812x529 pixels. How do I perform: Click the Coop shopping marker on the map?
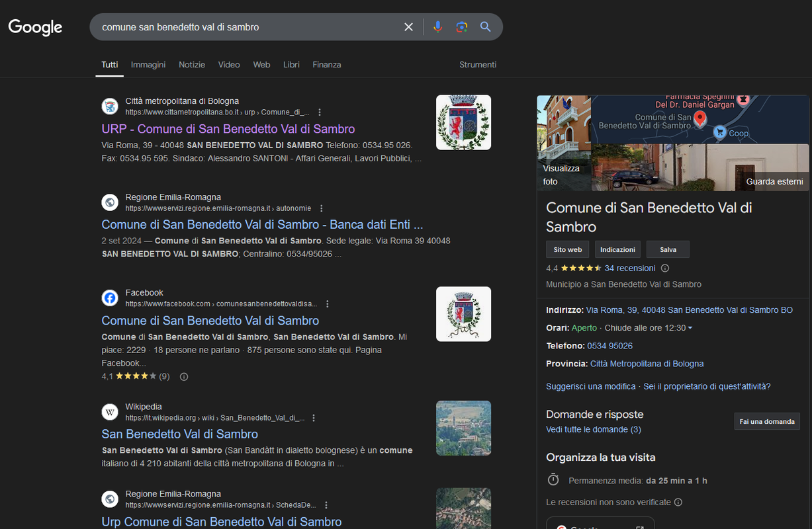719,132
